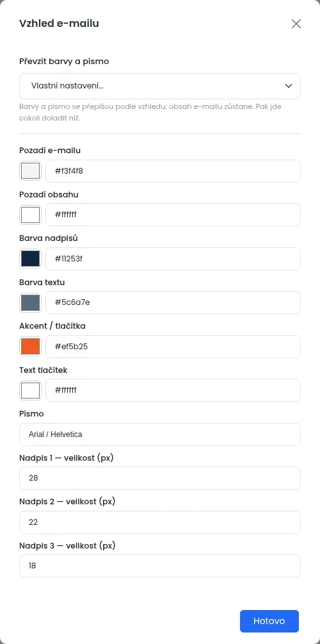Close the Vzhled e-mailu dialog
The height and width of the screenshot is (644, 320).
(x=296, y=24)
